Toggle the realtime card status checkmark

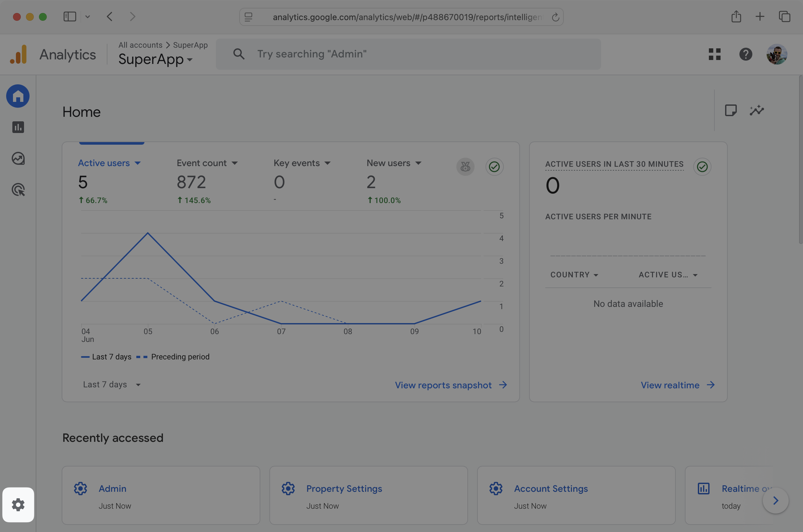[702, 167]
